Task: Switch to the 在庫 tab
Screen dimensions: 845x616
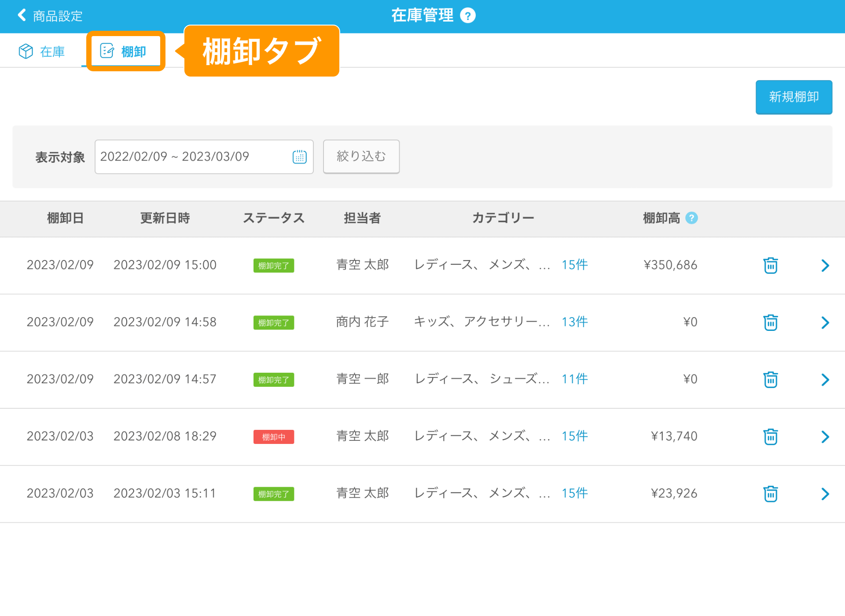Action: point(43,51)
